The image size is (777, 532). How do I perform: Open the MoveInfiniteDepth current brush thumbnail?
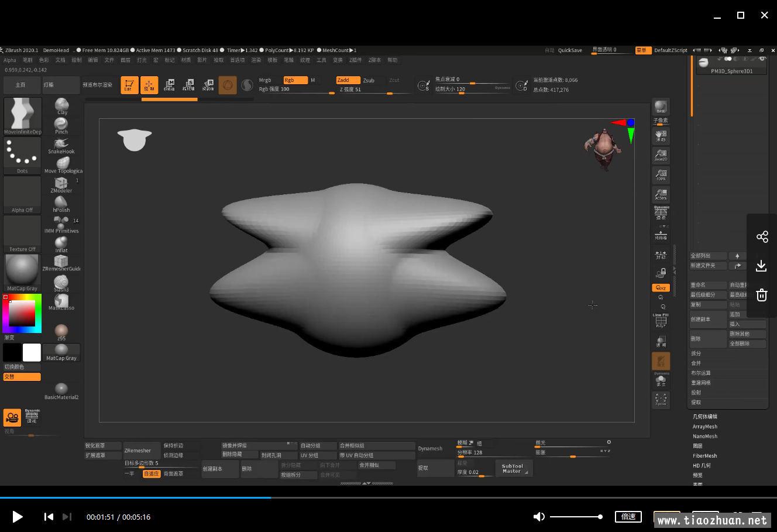pos(22,116)
